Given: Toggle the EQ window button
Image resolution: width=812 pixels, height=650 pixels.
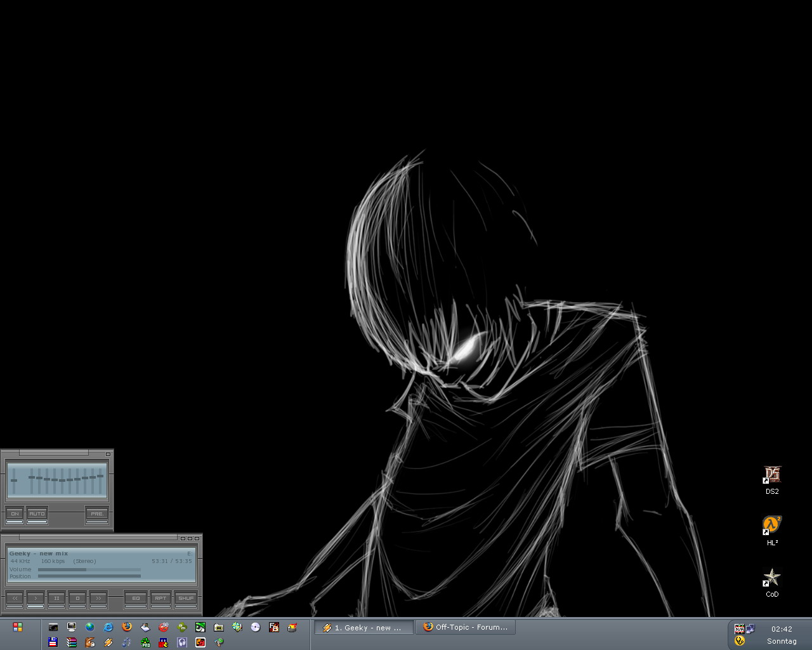Looking at the screenshot, I should click(136, 599).
